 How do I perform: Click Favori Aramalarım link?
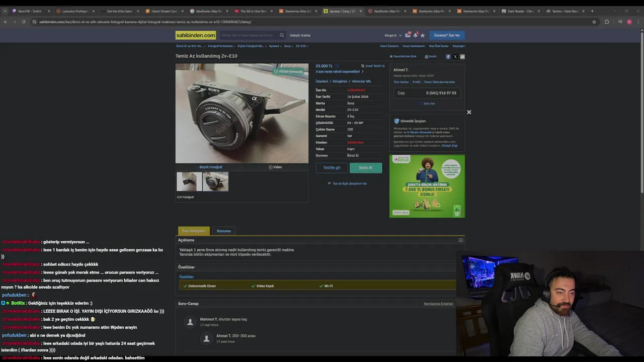414,46
